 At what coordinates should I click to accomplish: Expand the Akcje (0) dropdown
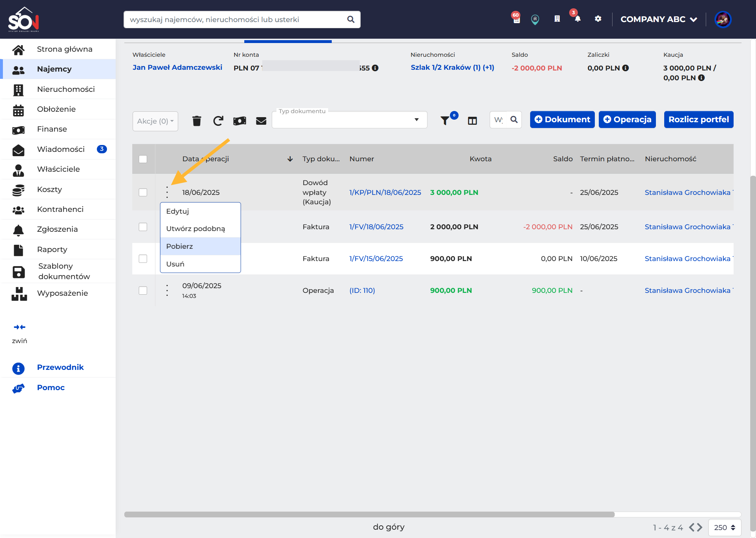click(x=155, y=121)
